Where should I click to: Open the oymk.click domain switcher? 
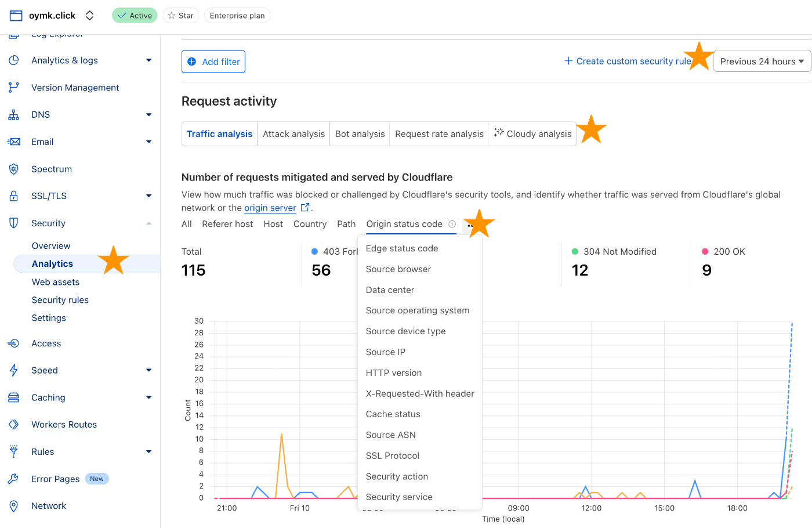(x=89, y=16)
